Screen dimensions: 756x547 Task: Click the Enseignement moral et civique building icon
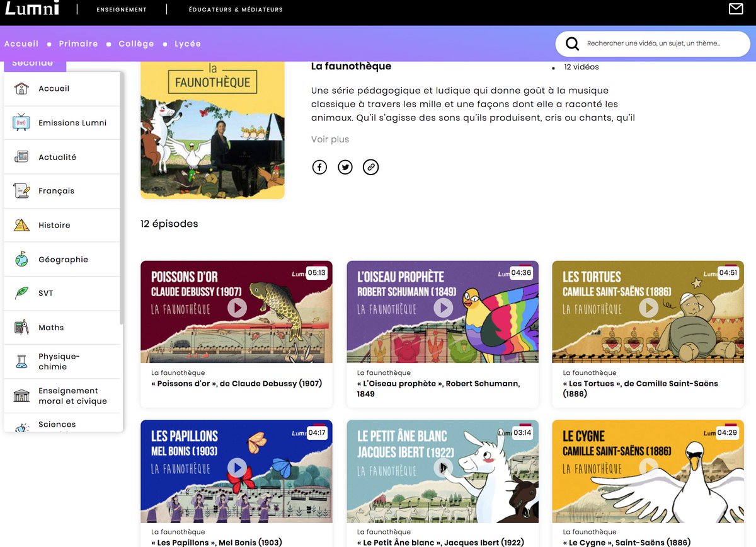(x=21, y=396)
